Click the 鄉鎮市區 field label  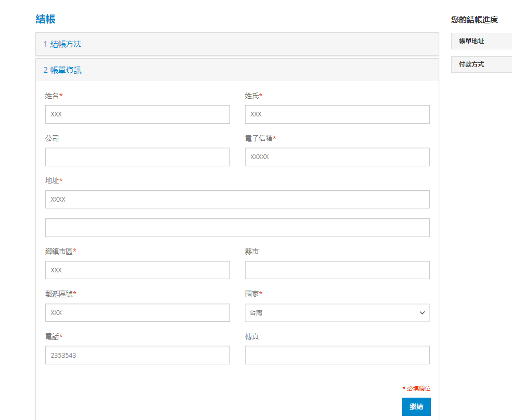pyautogui.click(x=61, y=252)
